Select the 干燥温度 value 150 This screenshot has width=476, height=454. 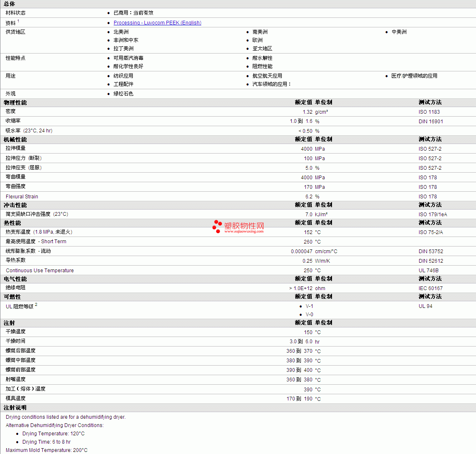point(308,332)
